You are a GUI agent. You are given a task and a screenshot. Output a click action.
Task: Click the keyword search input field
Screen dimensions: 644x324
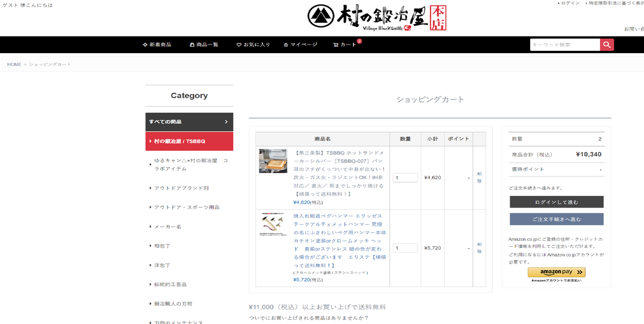[x=565, y=45]
